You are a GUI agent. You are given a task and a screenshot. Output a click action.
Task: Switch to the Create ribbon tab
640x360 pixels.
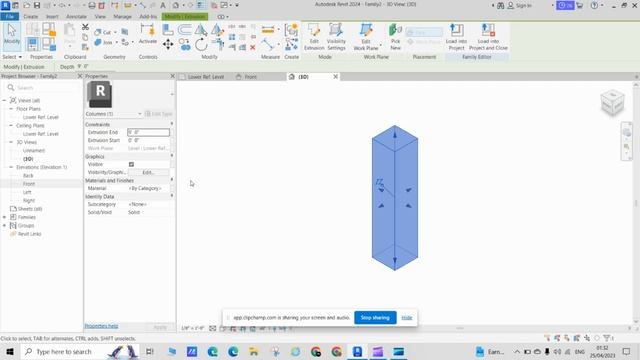click(x=31, y=17)
